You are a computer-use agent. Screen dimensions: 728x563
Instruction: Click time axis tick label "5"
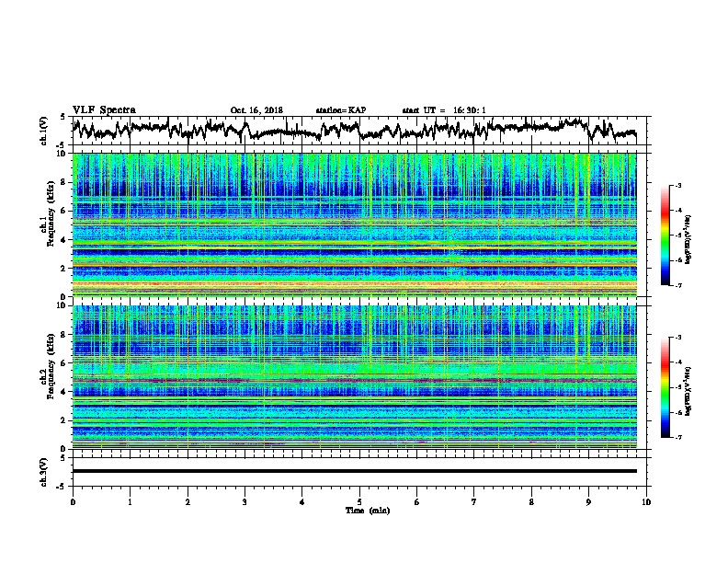pyautogui.click(x=359, y=502)
